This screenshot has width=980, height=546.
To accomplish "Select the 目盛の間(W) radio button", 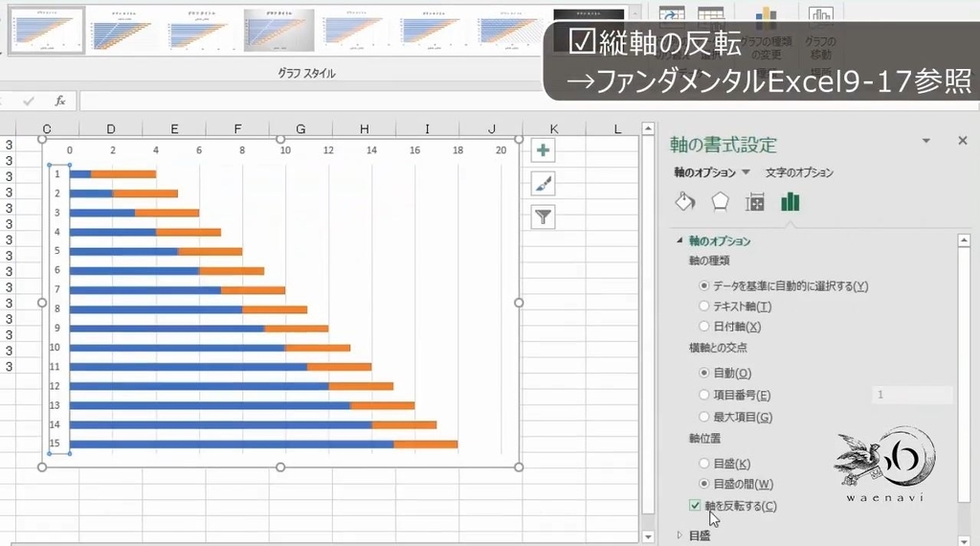I will pyautogui.click(x=704, y=484).
